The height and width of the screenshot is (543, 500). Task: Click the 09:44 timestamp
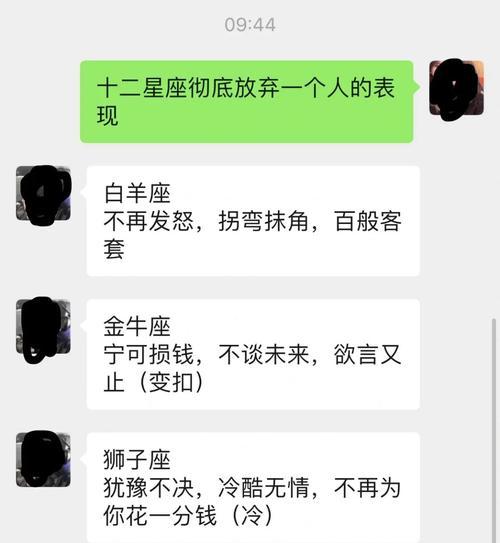[x=250, y=25]
